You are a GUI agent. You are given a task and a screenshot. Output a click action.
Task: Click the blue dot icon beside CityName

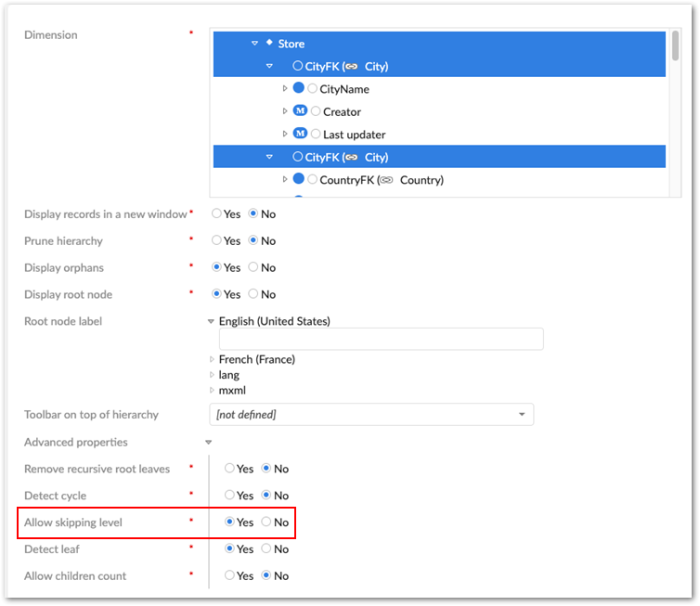299,89
